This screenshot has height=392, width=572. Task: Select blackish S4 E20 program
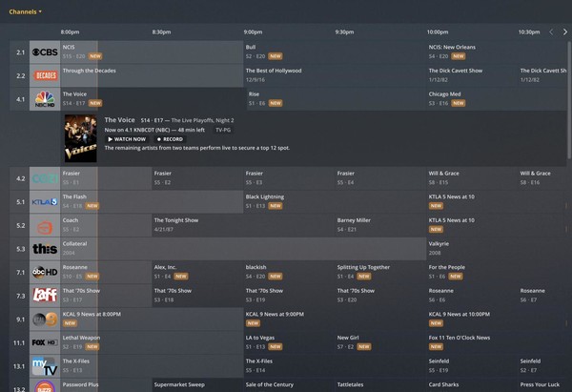pos(289,272)
